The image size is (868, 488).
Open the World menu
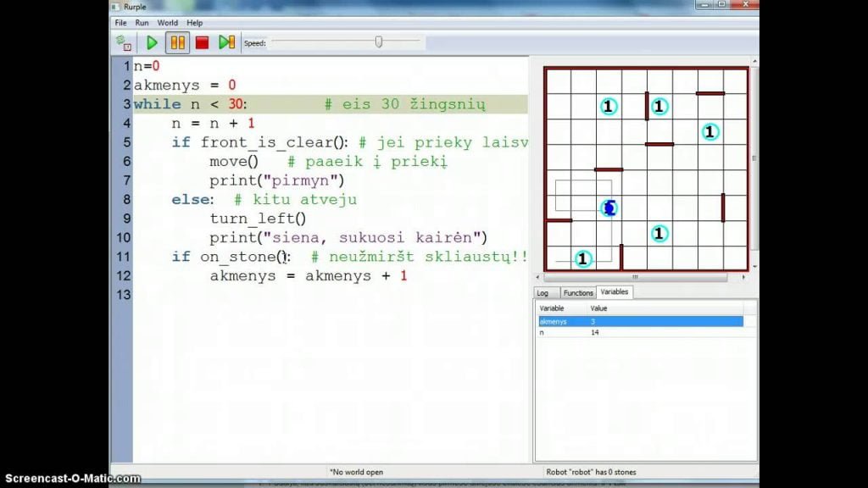click(167, 23)
